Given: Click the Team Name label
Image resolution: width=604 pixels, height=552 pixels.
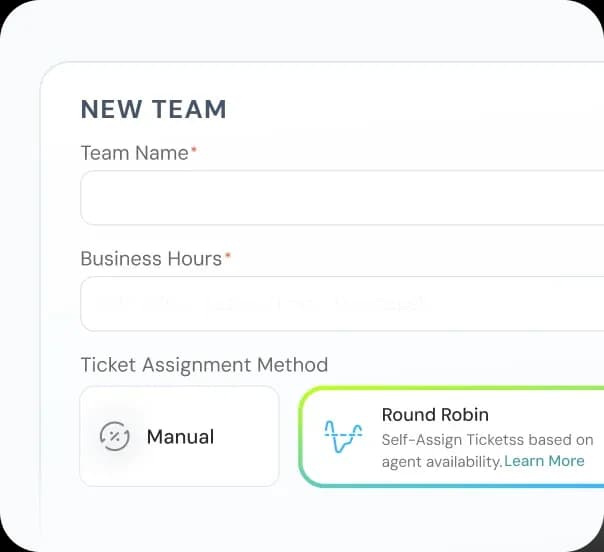Looking at the screenshot, I should coord(134,153).
